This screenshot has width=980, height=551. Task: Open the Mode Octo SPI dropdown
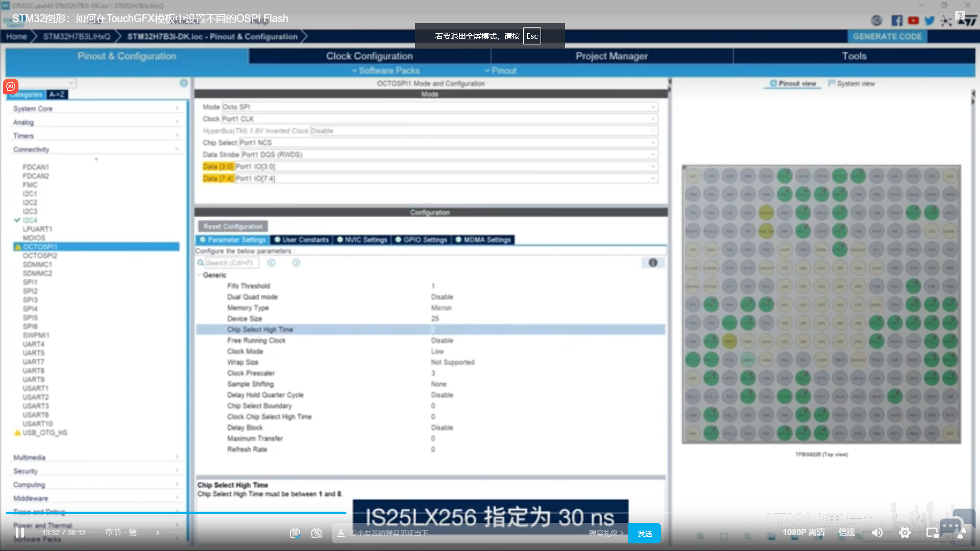(x=440, y=107)
